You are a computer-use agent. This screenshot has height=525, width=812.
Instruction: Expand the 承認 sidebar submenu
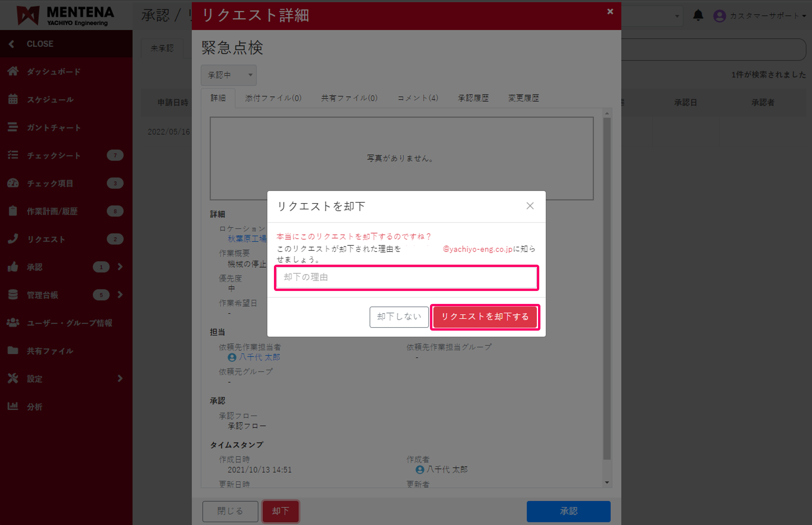[x=120, y=267]
